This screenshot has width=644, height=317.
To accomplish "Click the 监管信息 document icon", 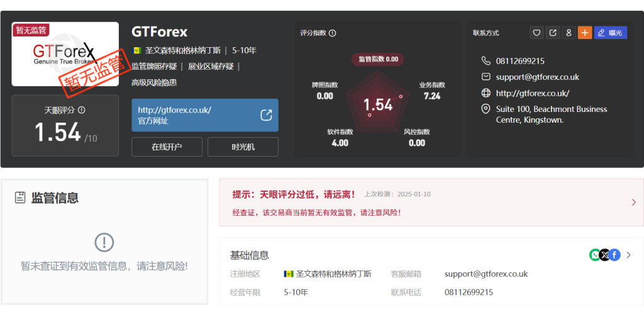I will pos(19,198).
